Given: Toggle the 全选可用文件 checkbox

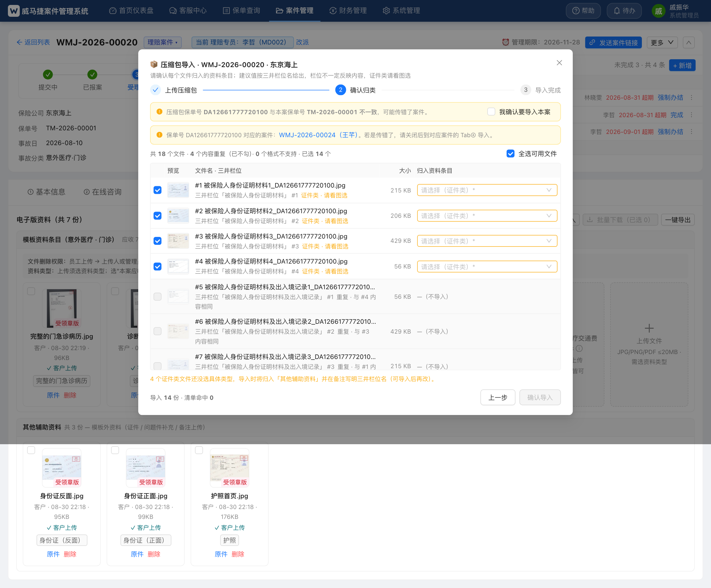Looking at the screenshot, I should coord(510,154).
